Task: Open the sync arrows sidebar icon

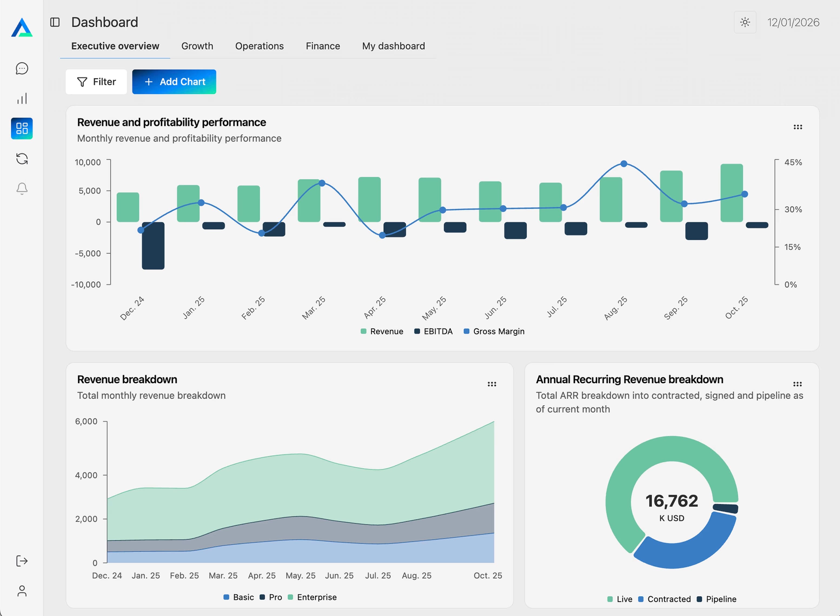Action: (x=22, y=159)
